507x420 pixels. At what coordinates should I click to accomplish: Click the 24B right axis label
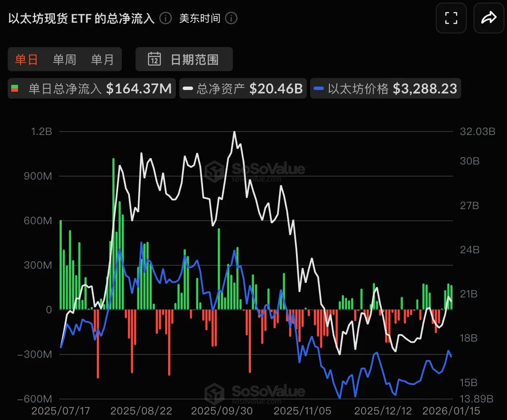[470, 250]
